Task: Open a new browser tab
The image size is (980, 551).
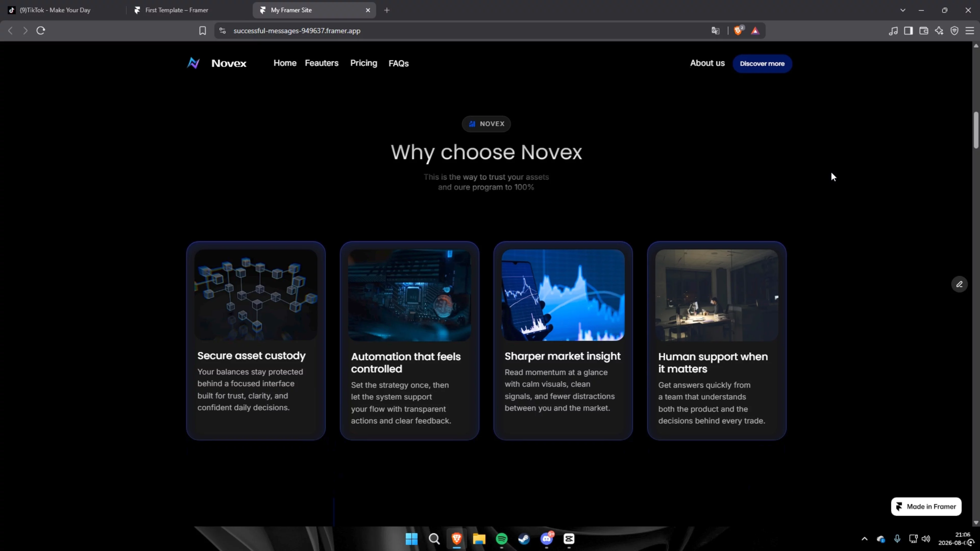Action: (387, 10)
